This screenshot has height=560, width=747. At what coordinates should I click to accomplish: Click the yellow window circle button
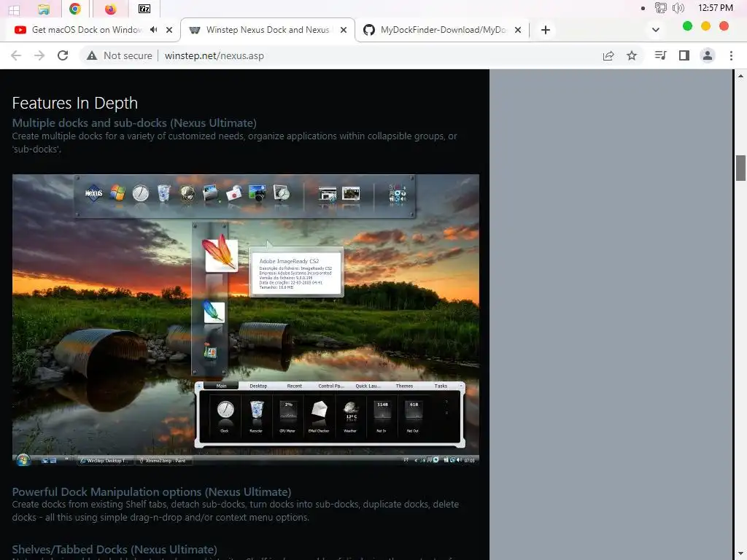(705, 26)
